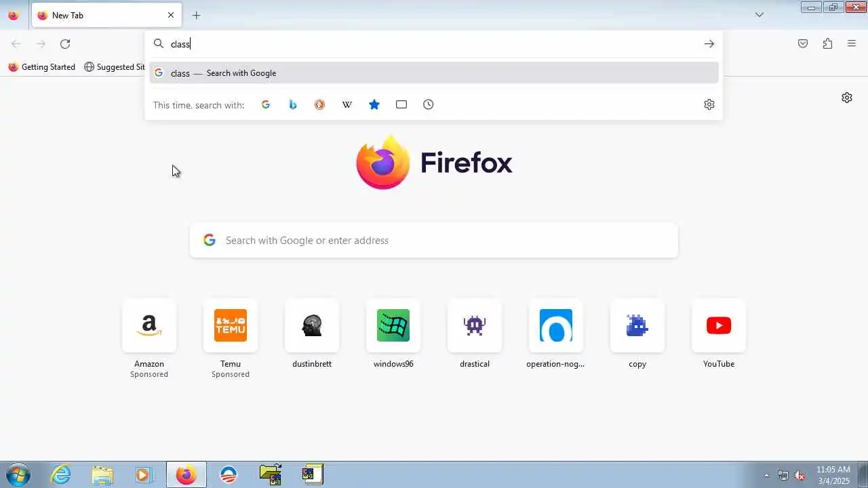
Task: Open Suggested Sites bookmark
Action: pos(115,67)
